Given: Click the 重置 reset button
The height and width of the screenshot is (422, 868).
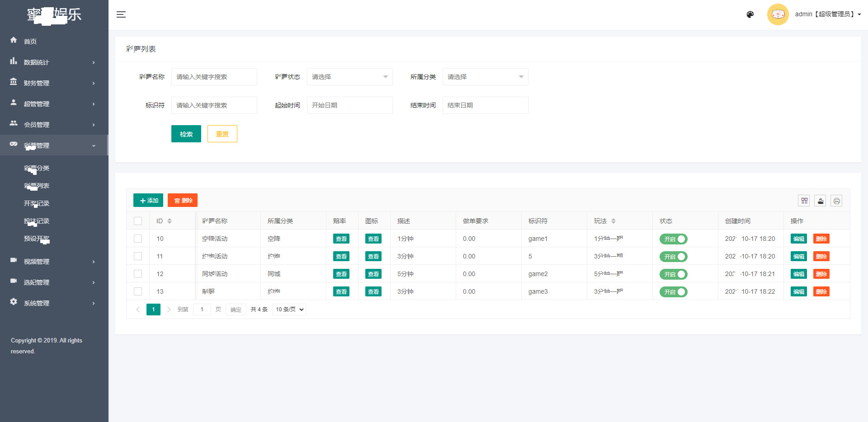Looking at the screenshot, I should point(222,134).
